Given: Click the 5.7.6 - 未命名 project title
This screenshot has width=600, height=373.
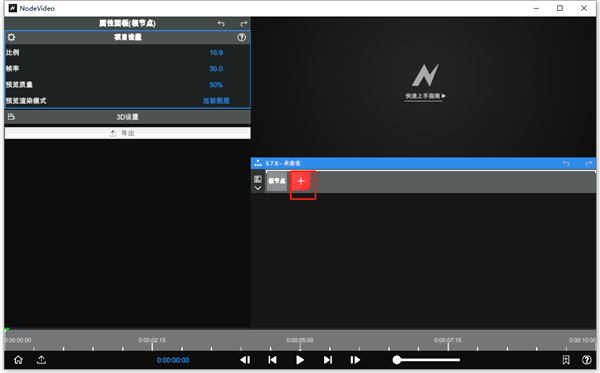Looking at the screenshot, I should click(283, 163).
